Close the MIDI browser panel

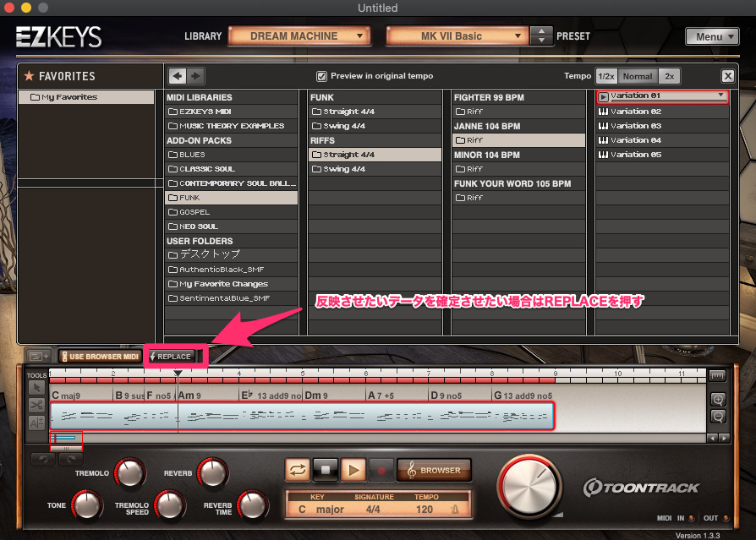pyautogui.click(x=727, y=76)
